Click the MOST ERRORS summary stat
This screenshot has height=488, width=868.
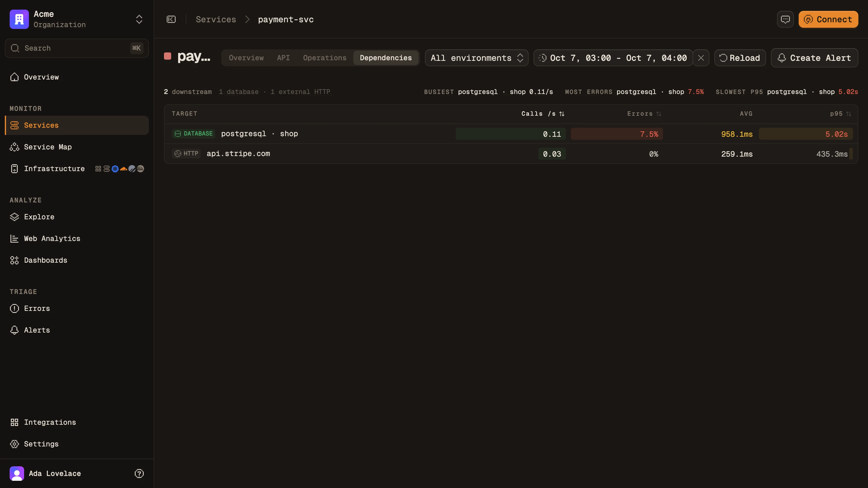point(634,92)
